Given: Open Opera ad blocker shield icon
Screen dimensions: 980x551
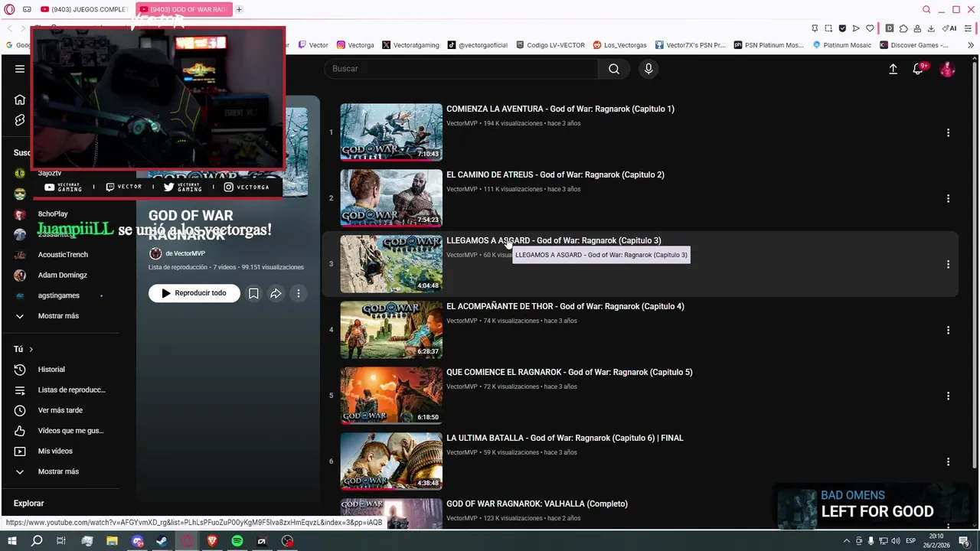Looking at the screenshot, I should 842,28.
